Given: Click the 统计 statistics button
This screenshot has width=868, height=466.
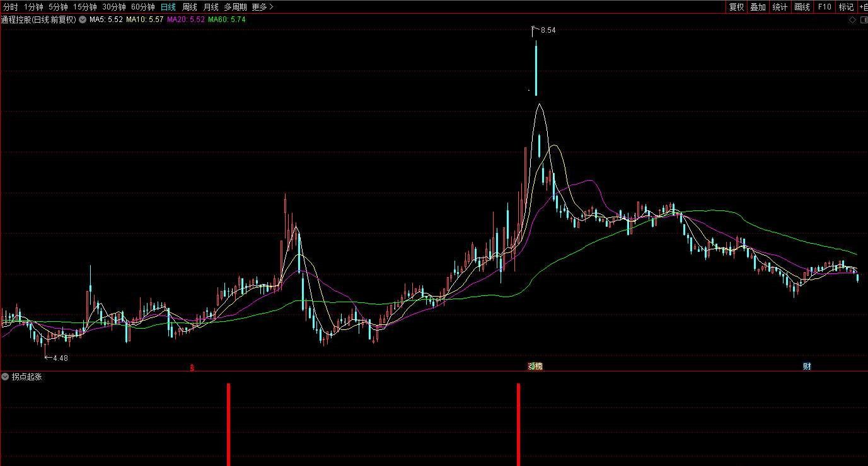Looking at the screenshot, I should (780, 7).
